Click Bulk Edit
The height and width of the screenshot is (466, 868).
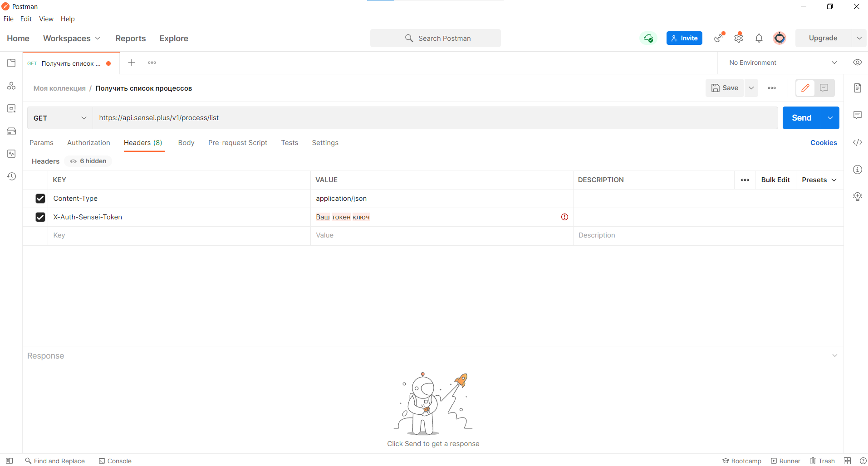pyautogui.click(x=775, y=180)
